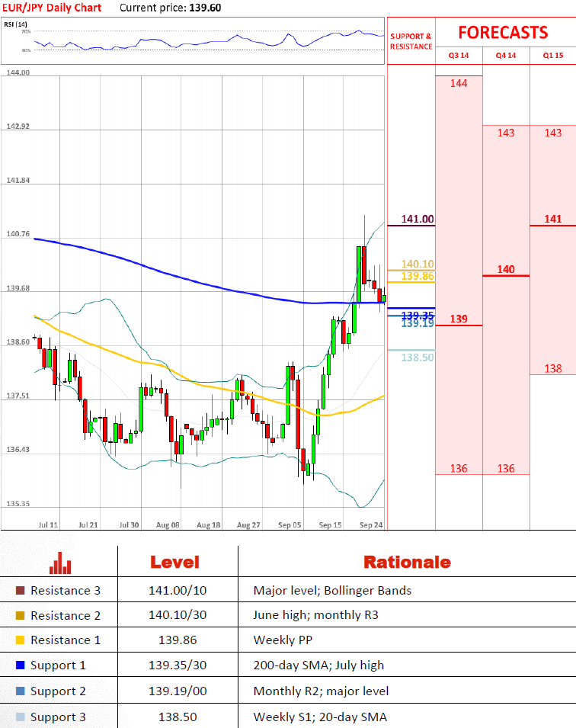Click the 139.19/00 level cell
Image resolution: width=576 pixels, height=728 pixels.
coord(178,691)
